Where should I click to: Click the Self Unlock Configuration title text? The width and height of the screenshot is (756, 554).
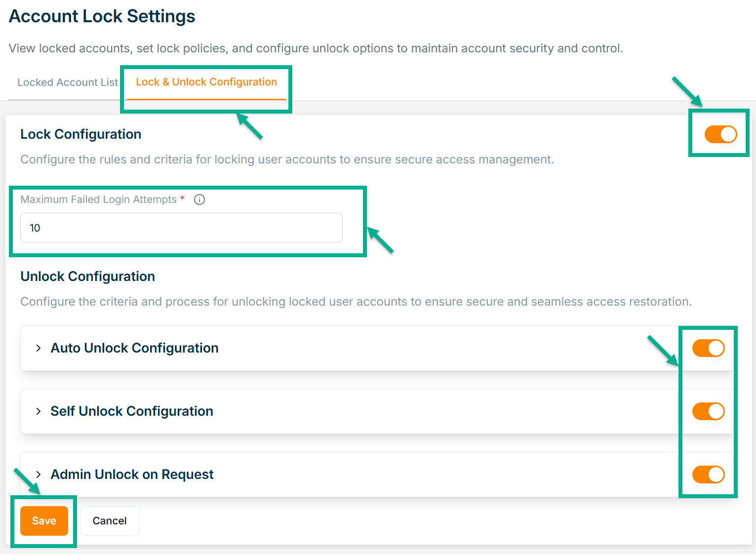tap(132, 411)
